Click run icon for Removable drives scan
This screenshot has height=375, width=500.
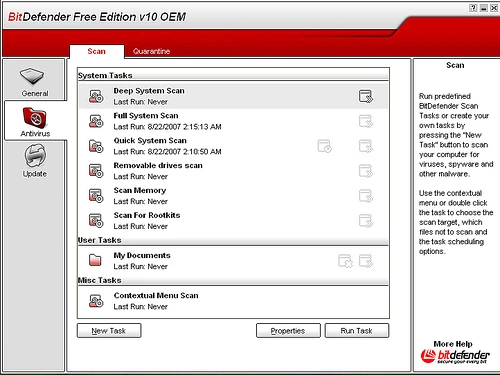[x=366, y=171]
